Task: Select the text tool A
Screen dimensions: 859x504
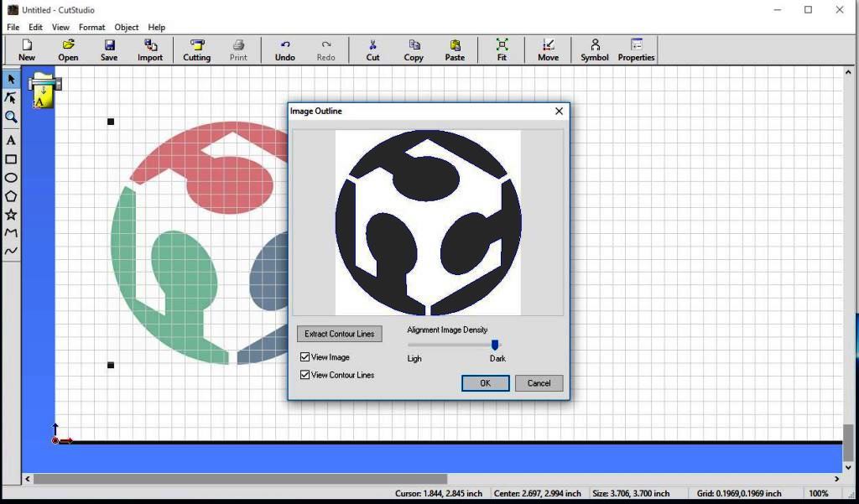Action: click(x=11, y=140)
